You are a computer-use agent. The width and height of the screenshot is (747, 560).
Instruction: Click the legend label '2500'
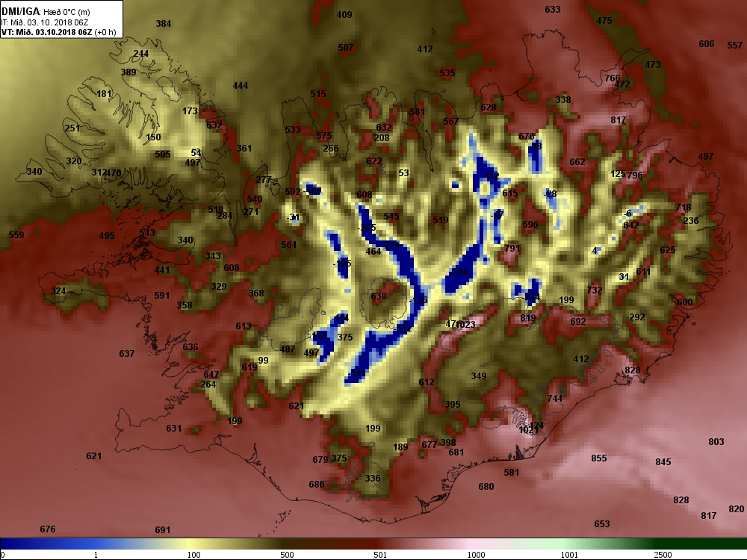click(x=663, y=555)
